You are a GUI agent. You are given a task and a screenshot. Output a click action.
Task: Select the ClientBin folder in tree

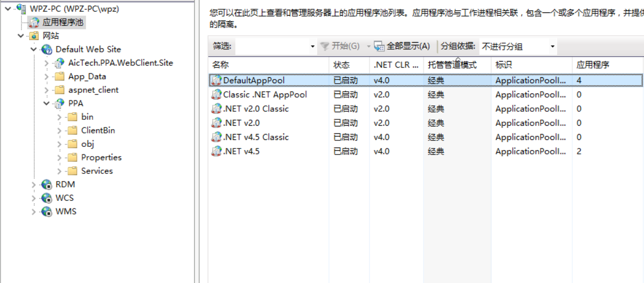(x=98, y=131)
